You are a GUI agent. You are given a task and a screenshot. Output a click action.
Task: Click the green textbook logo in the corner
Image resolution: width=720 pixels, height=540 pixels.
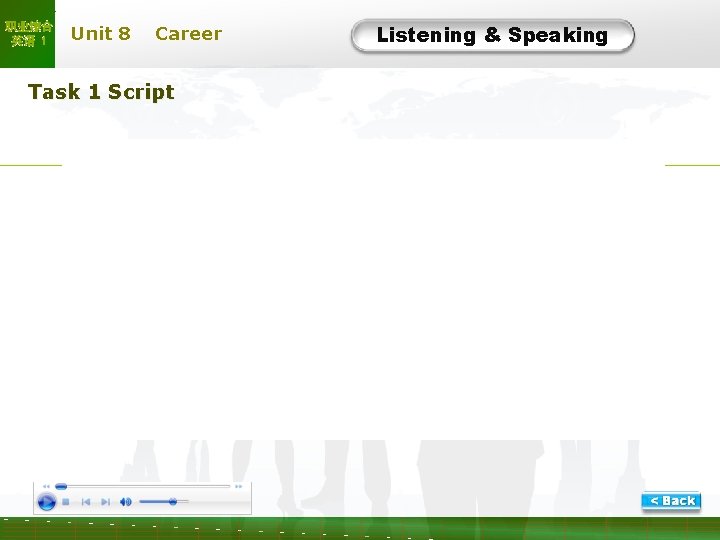tap(28, 34)
